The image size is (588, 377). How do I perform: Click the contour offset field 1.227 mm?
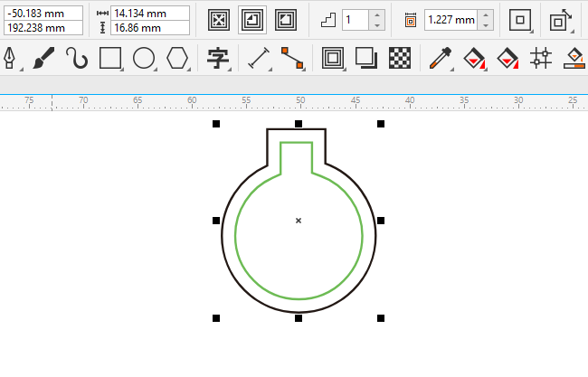click(x=451, y=20)
